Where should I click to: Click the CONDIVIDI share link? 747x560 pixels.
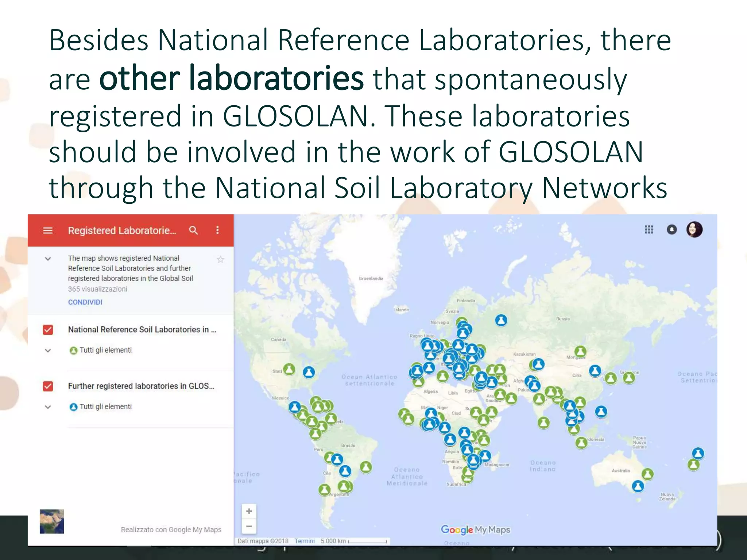pos(85,302)
